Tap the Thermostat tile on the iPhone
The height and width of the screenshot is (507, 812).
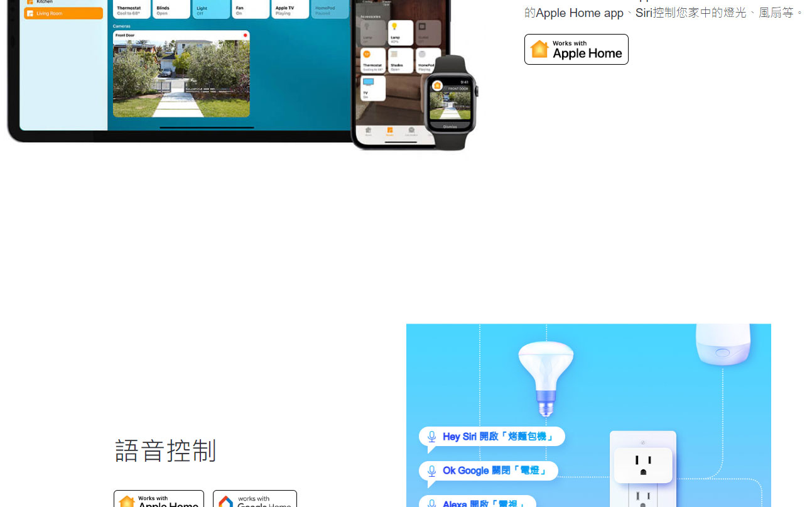tap(373, 61)
